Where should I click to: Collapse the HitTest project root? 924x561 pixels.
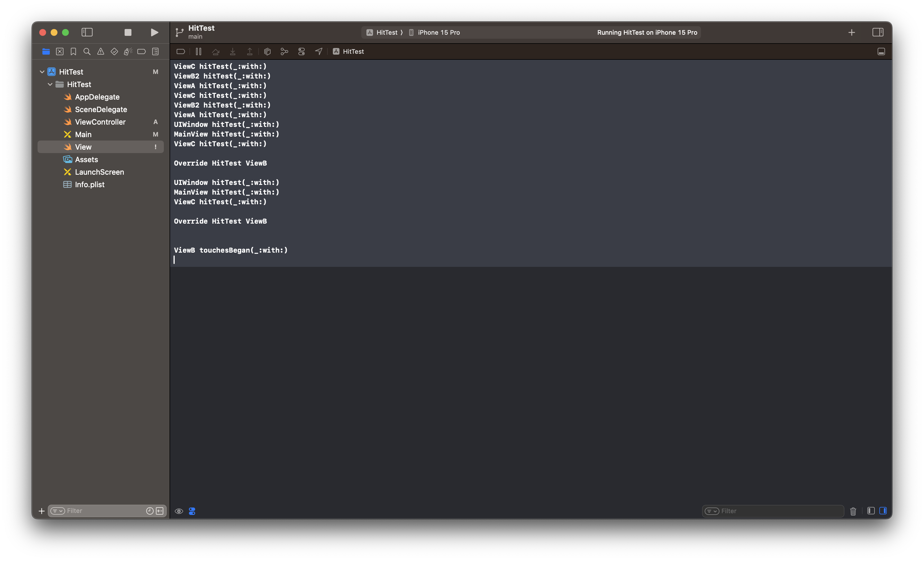click(42, 72)
